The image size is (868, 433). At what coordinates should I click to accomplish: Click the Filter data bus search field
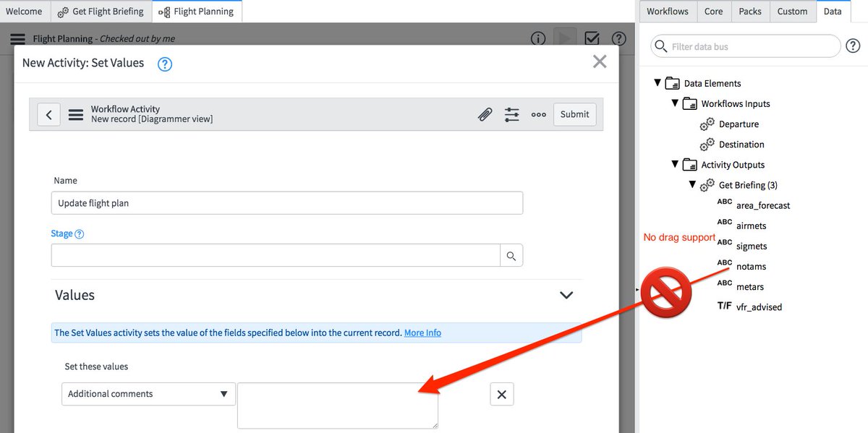click(x=745, y=46)
